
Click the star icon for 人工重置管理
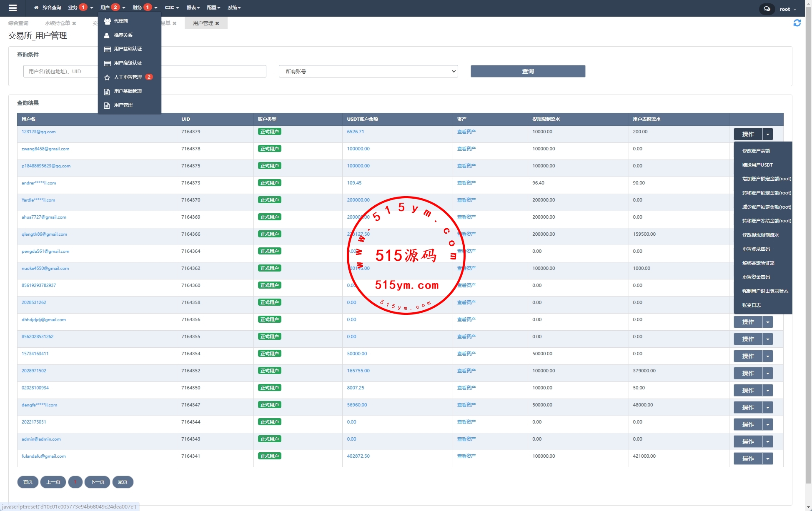107,77
